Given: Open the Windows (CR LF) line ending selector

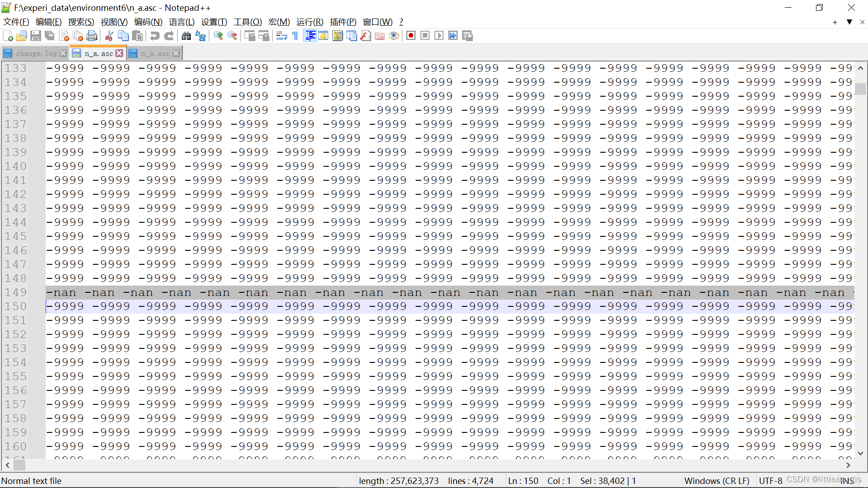Looking at the screenshot, I should [x=717, y=481].
